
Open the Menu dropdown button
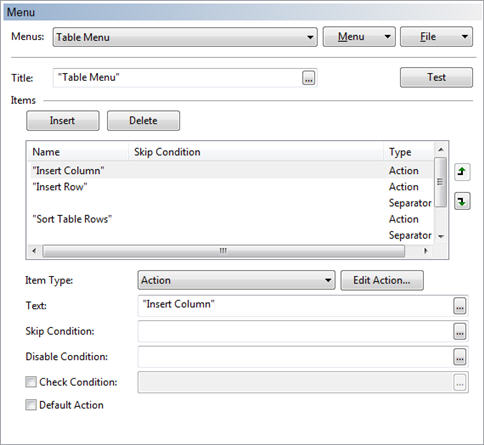pos(359,37)
